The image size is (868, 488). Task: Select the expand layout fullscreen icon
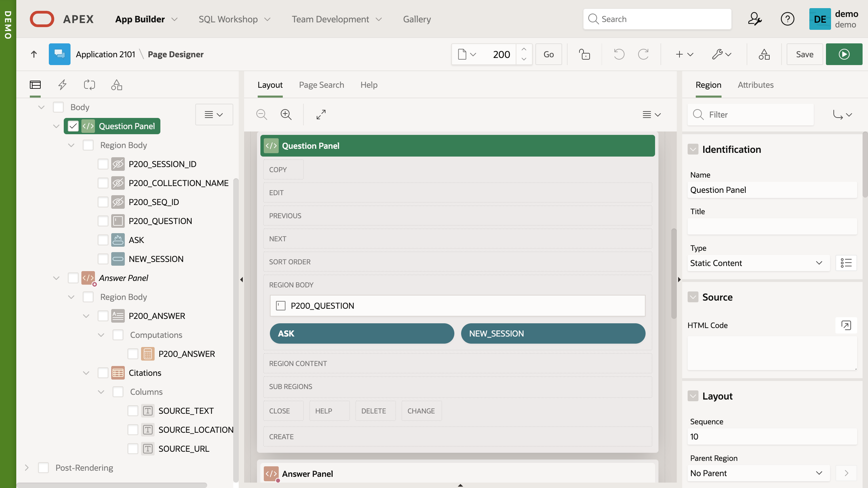pos(322,115)
